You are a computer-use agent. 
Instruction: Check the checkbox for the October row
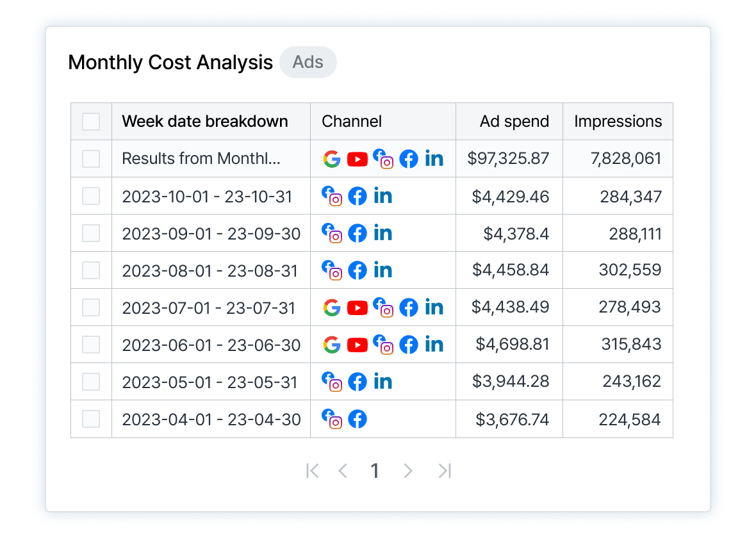(91, 196)
